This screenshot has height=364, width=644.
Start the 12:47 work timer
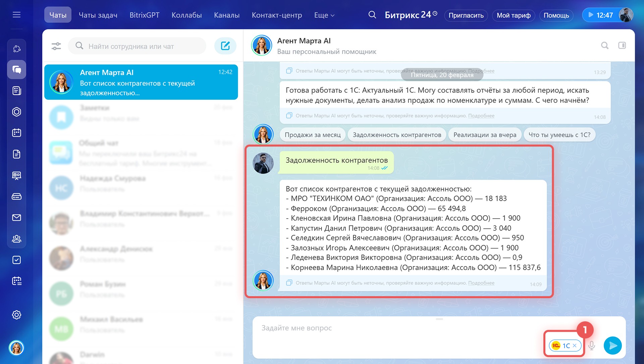click(600, 15)
